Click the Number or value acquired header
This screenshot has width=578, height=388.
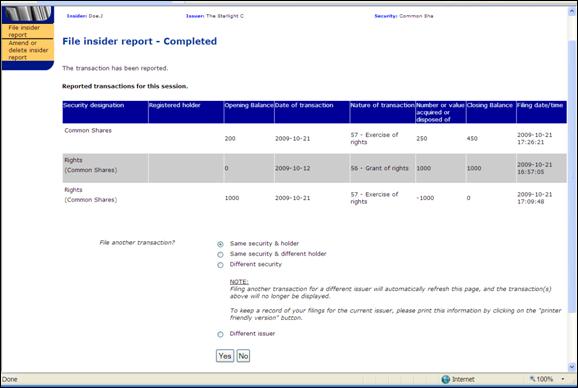440,112
